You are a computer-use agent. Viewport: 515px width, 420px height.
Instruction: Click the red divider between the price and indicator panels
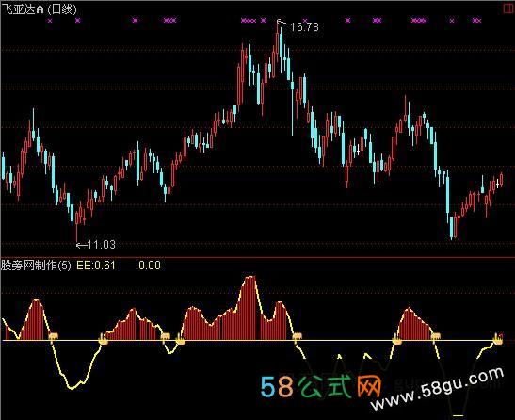[258, 257]
